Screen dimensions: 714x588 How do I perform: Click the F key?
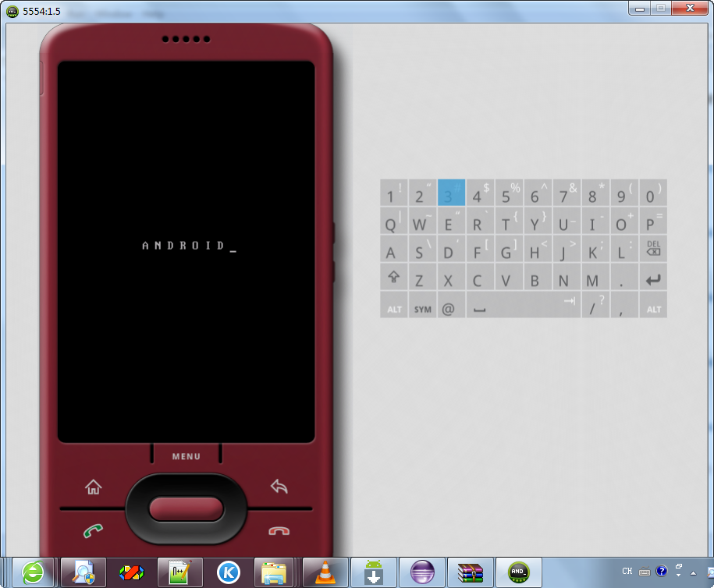[x=481, y=249]
